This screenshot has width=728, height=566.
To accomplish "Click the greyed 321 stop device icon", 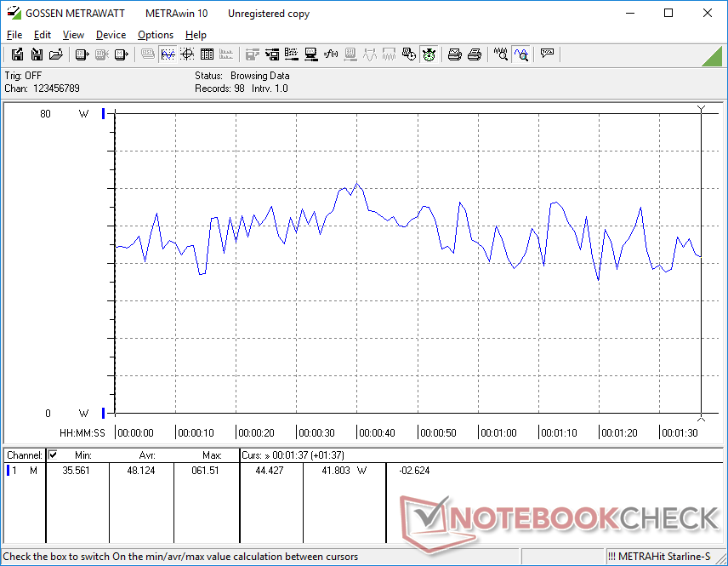I will [102, 54].
